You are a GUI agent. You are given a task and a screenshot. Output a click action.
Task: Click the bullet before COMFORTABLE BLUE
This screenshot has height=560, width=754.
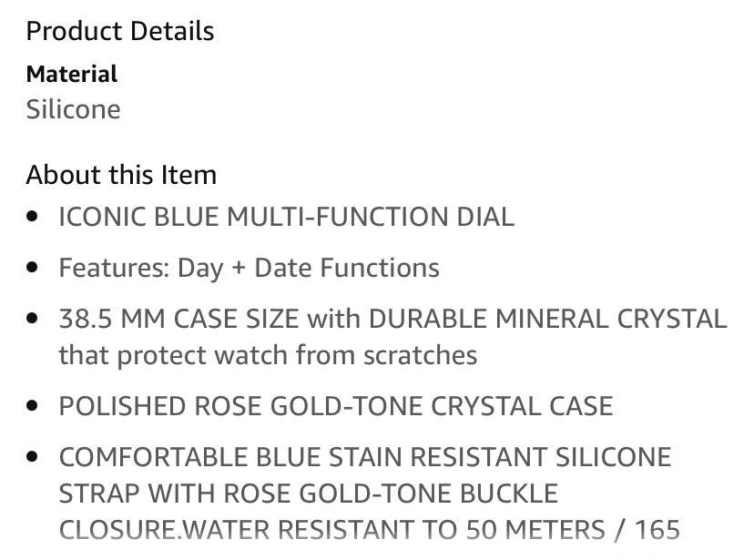click(32, 457)
